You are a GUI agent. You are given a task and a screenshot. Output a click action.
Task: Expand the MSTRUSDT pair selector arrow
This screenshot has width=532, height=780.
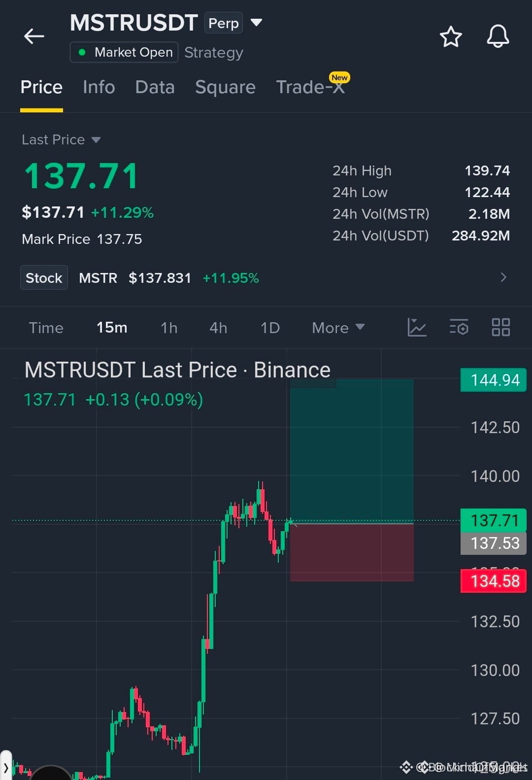tap(256, 22)
